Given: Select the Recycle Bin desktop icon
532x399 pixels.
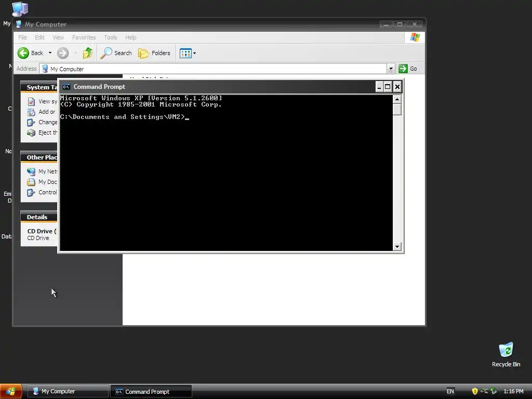Looking at the screenshot, I should [x=506, y=354].
